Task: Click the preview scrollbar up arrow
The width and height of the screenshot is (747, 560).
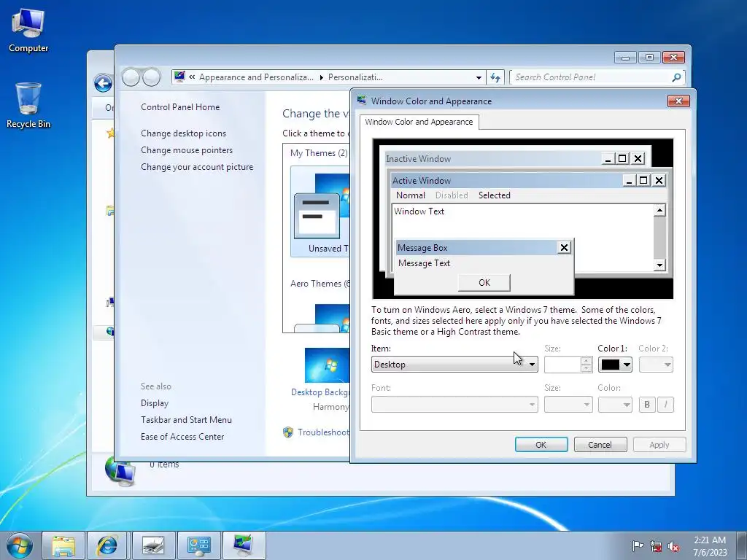Action: pos(659,210)
